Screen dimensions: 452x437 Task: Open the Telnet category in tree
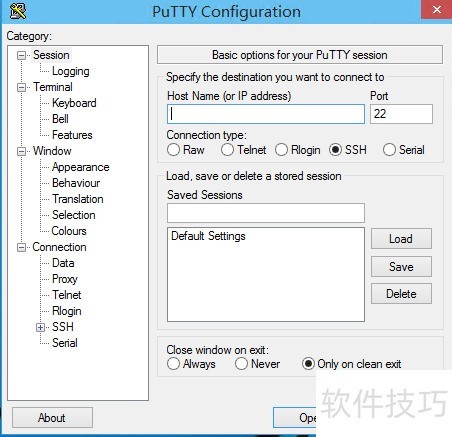(67, 295)
